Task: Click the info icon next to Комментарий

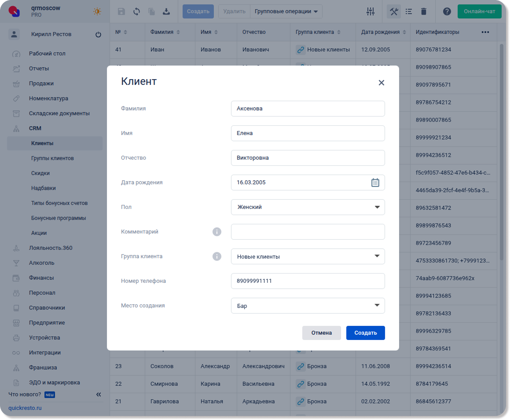Action: [x=216, y=232]
